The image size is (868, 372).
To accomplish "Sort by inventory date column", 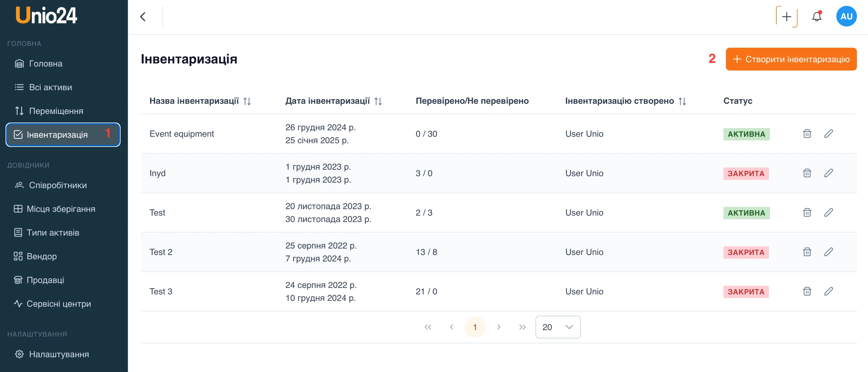I will pyautogui.click(x=378, y=101).
